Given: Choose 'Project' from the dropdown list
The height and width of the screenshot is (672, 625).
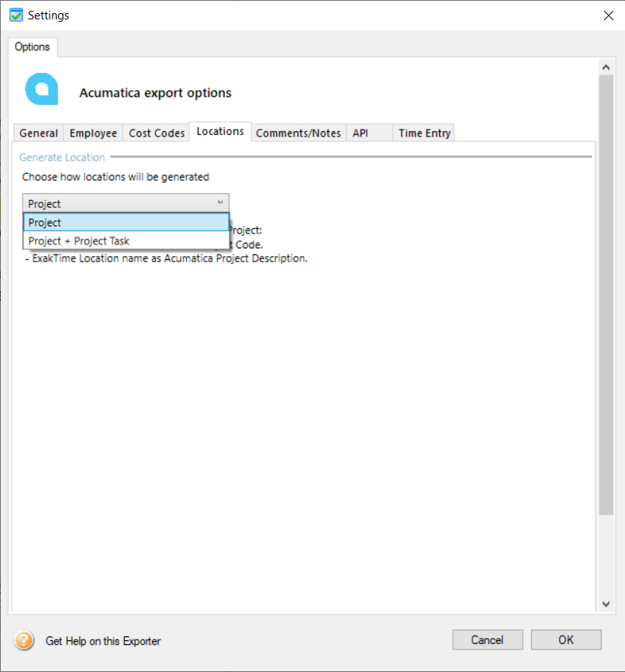Looking at the screenshot, I should [x=126, y=223].
